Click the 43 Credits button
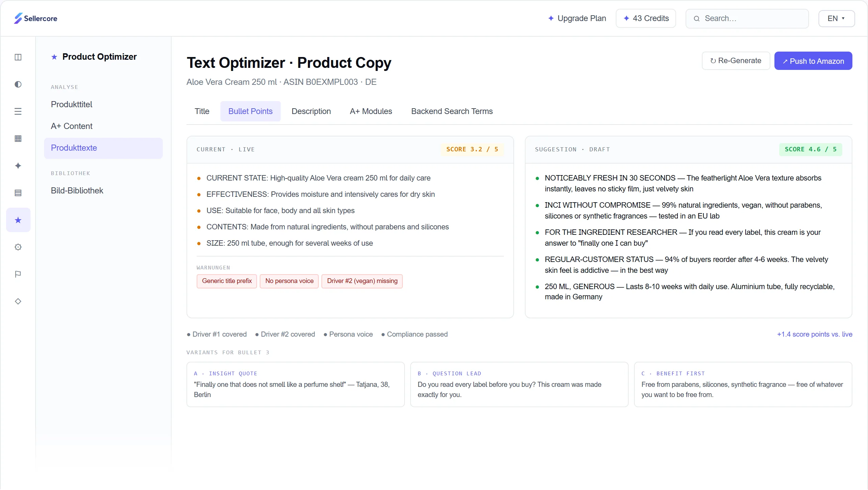The width and height of the screenshot is (868, 490). point(646,18)
